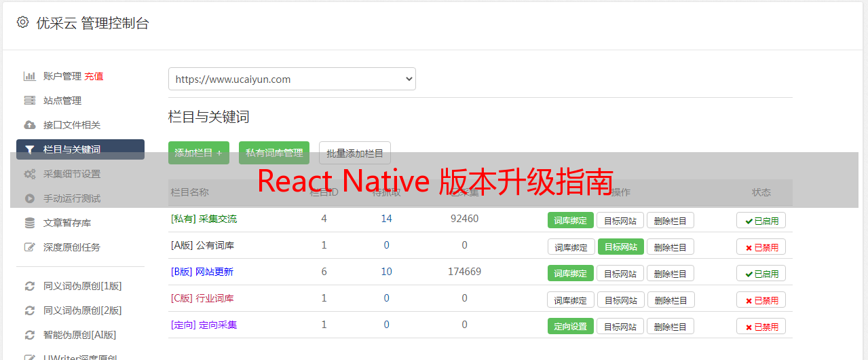The width and height of the screenshot is (868, 360).
Task: Click 词库绑定 for 采集交流 row
Action: [571, 220]
